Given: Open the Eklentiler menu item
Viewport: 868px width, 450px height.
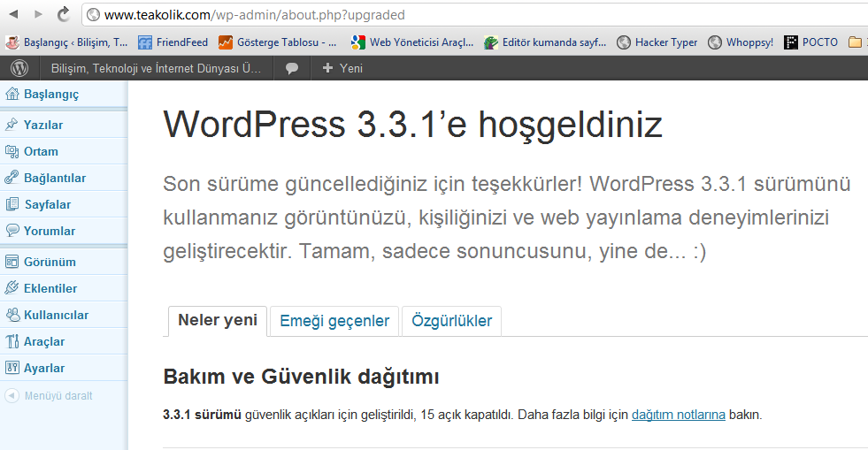Looking at the screenshot, I should [x=50, y=288].
